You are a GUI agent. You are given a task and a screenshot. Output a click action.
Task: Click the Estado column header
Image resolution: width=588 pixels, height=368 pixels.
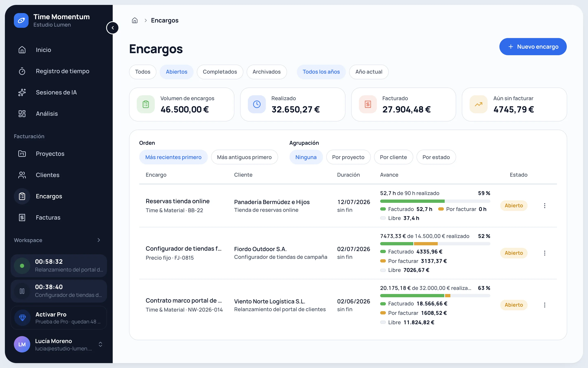pyautogui.click(x=519, y=175)
